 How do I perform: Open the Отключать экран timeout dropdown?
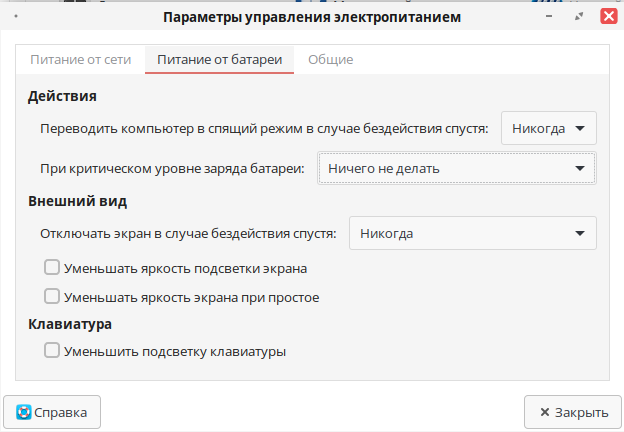[x=472, y=234]
